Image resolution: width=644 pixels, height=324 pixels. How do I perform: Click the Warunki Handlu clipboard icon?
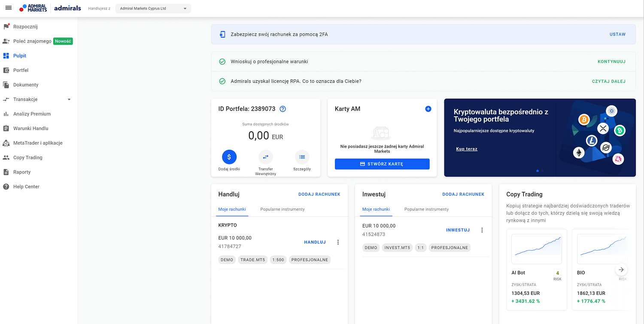click(6, 129)
